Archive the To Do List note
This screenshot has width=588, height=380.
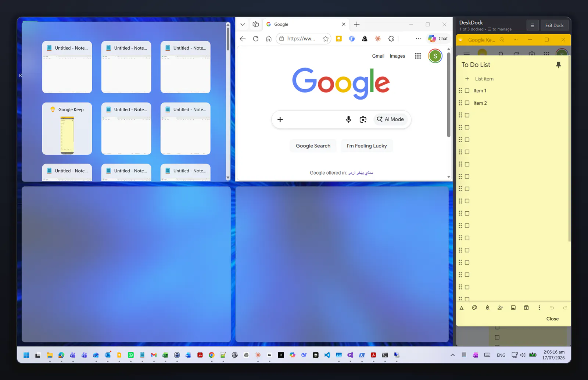tap(526, 308)
